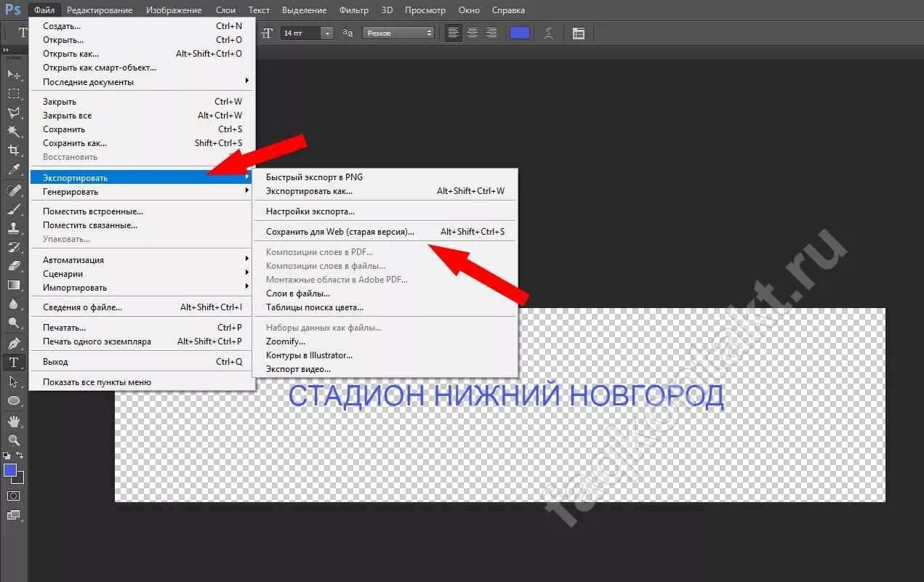This screenshot has height=582, width=924.
Task: Select the History Brush tool
Action: click(x=14, y=246)
